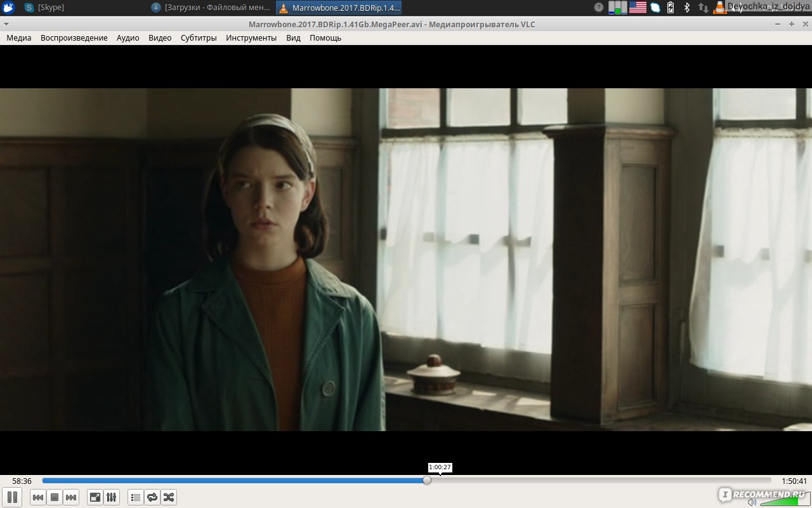Open extended settings equalizer icon
The width and height of the screenshot is (812, 508).
coord(112,497)
